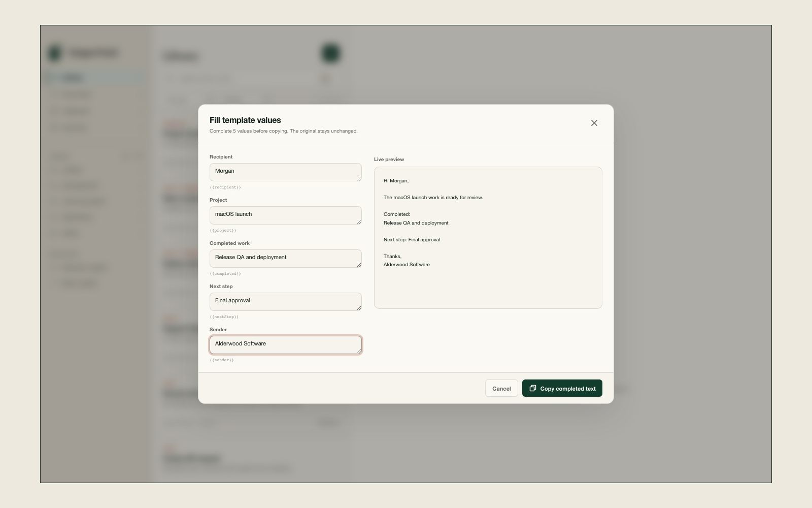Viewport: 812px width, 508px height.
Task: Click the Recipient field containing Morgan
Action: pos(285,172)
